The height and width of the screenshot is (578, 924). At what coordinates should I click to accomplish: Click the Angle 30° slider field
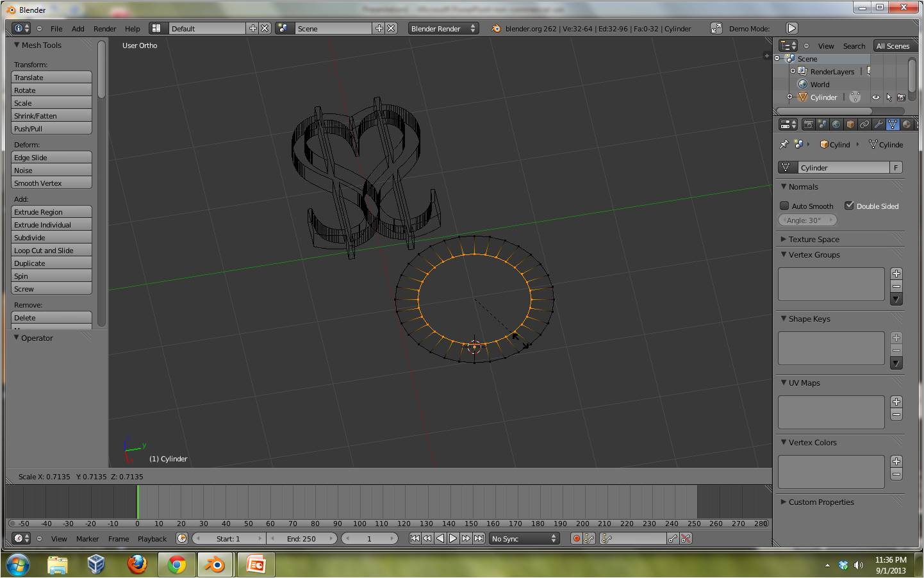point(807,220)
